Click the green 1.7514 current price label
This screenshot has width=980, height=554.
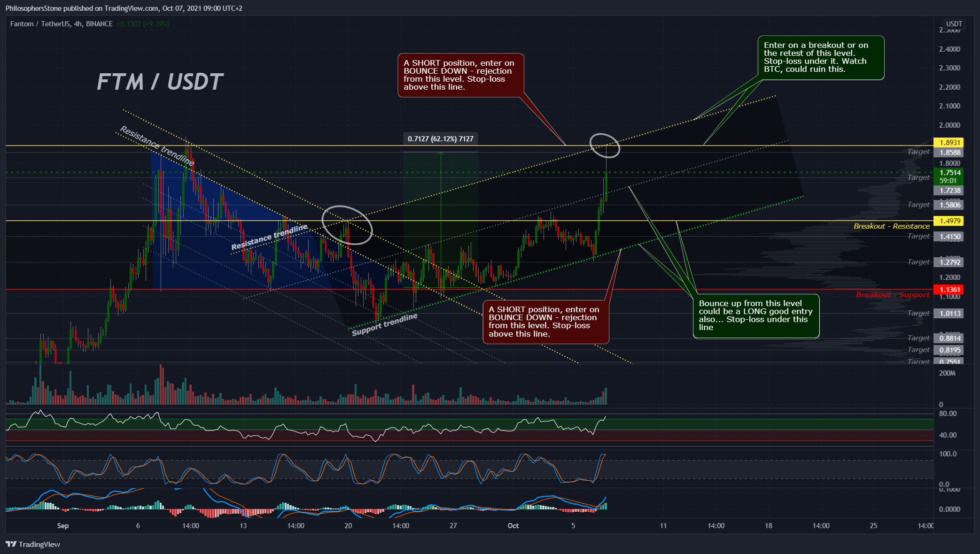[x=949, y=172]
